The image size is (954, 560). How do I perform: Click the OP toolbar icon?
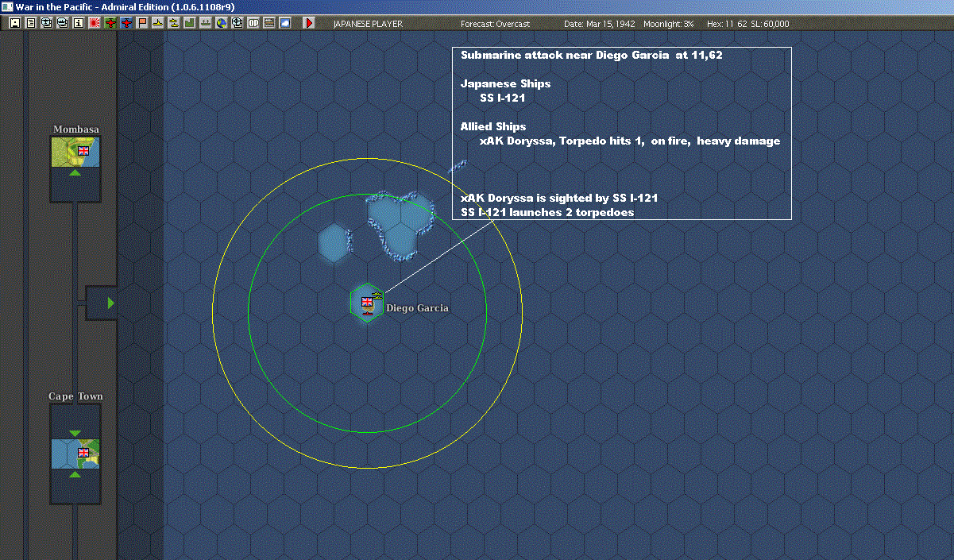point(253,23)
